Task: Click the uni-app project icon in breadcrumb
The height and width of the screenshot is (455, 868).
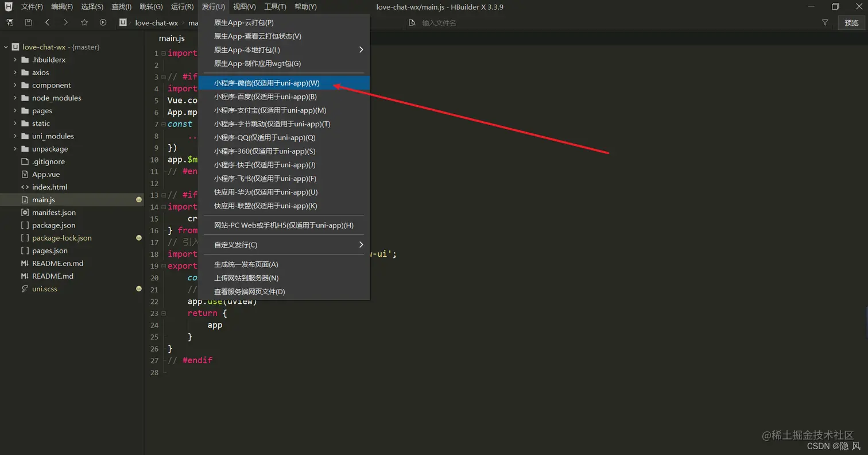Action: [x=123, y=22]
